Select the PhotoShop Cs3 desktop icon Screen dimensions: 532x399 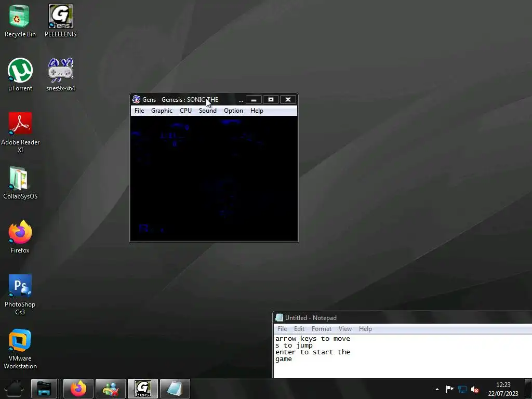pyautogui.click(x=20, y=295)
